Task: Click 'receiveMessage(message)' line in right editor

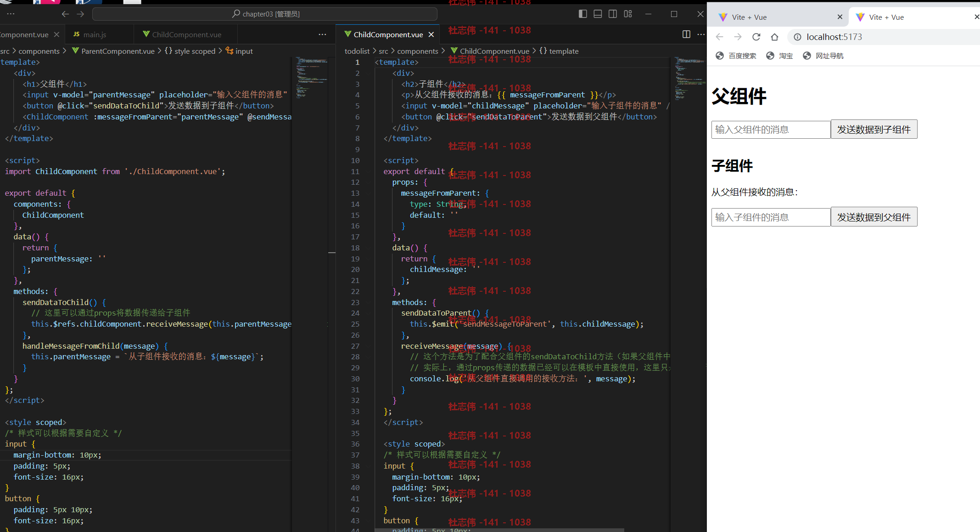Action: (456, 346)
